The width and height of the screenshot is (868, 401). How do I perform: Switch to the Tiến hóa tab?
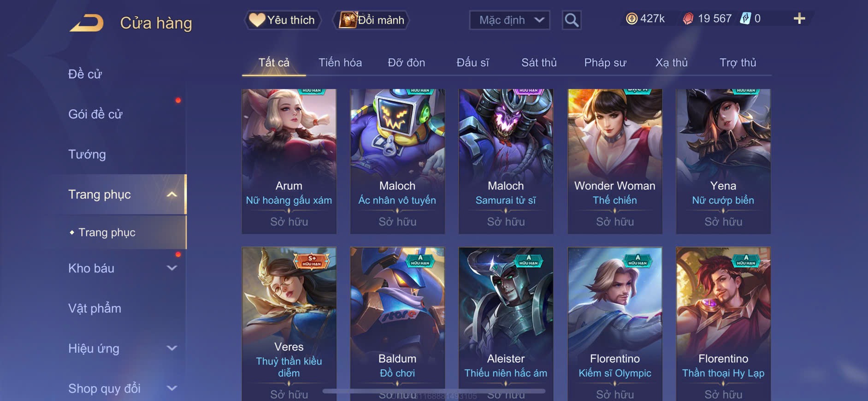(x=340, y=63)
